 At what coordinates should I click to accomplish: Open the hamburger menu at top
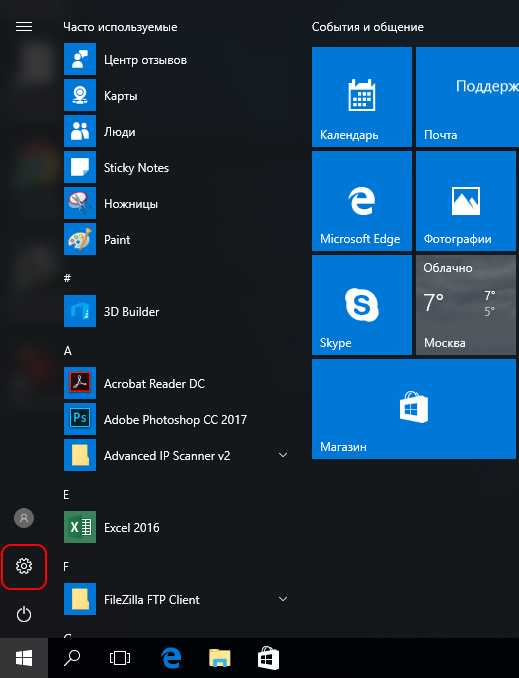pyautogui.click(x=24, y=27)
